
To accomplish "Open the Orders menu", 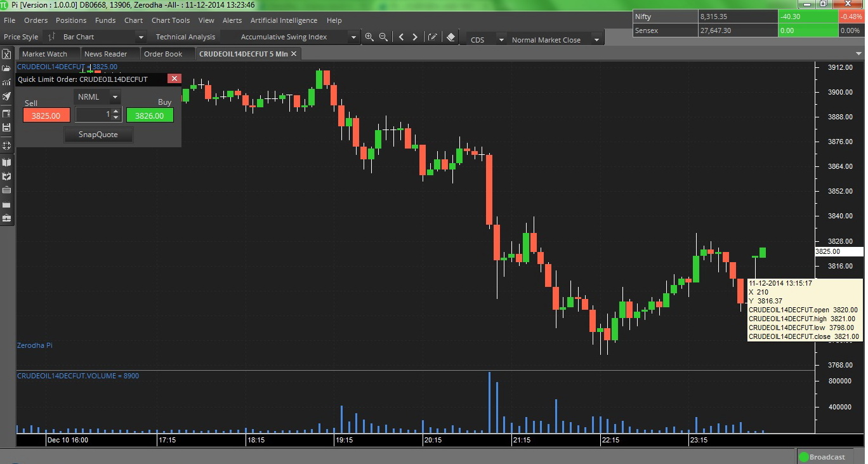I will (36, 20).
